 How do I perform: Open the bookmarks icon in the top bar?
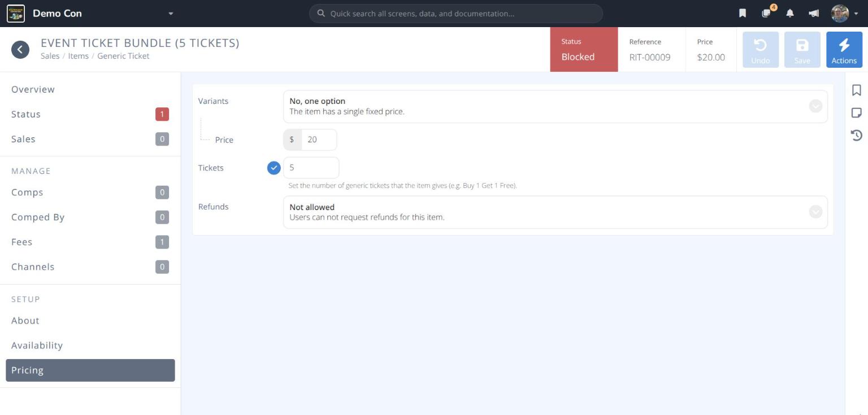click(743, 13)
